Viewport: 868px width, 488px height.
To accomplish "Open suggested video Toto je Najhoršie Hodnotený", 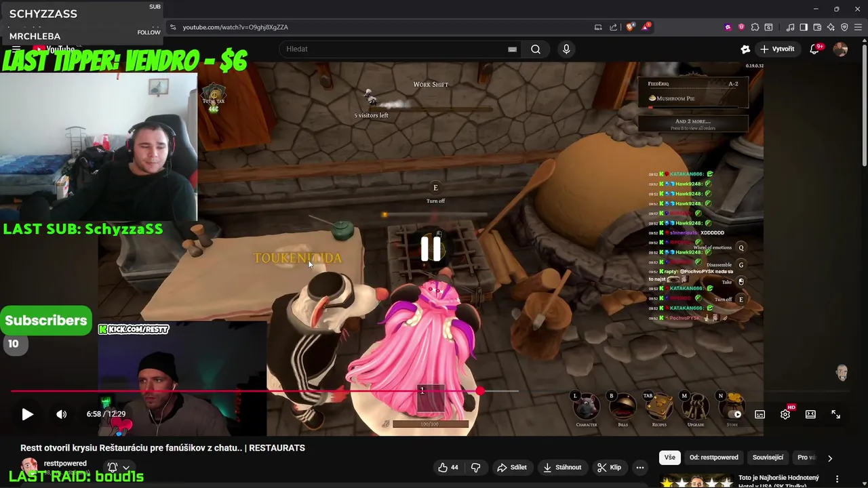I will (778, 478).
